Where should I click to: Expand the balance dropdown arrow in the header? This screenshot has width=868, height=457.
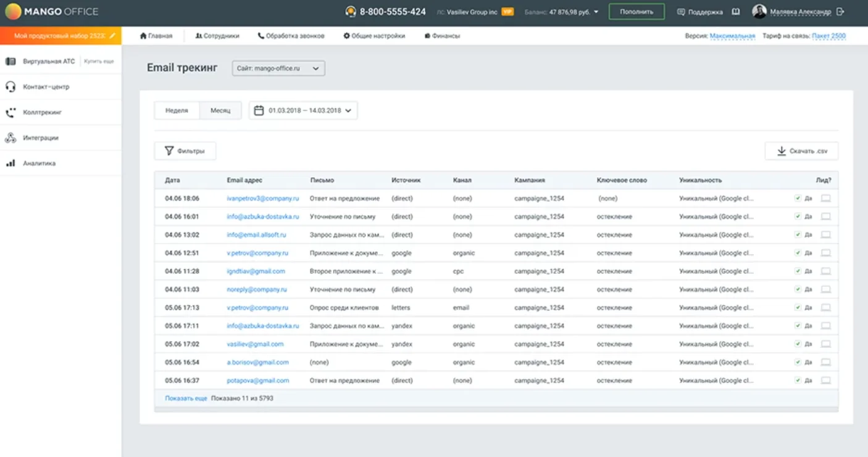pos(596,12)
